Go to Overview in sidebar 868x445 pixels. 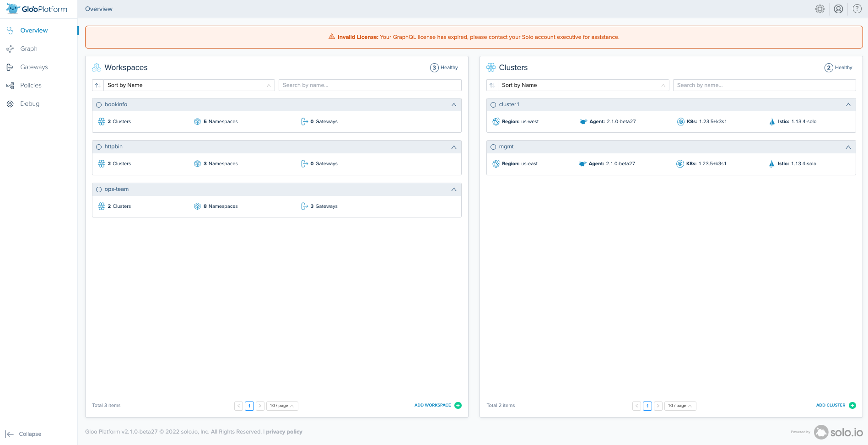pos(34,31)
